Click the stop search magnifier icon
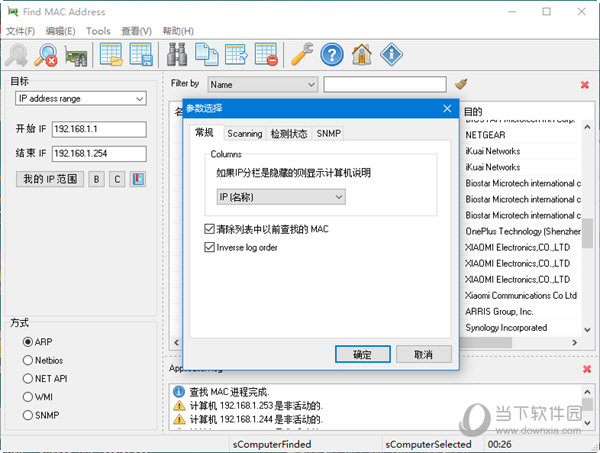This screenshot has height=453, width=600. click(x=46, y=55)
